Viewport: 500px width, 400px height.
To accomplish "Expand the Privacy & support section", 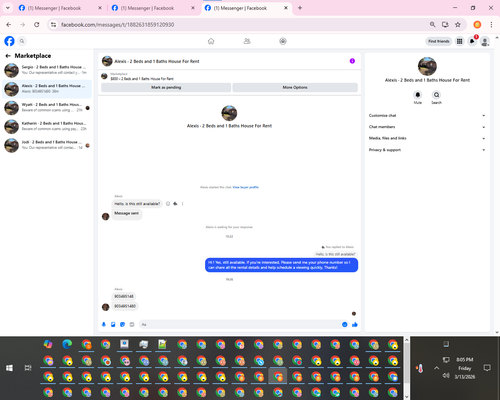I will coord(427,150).
